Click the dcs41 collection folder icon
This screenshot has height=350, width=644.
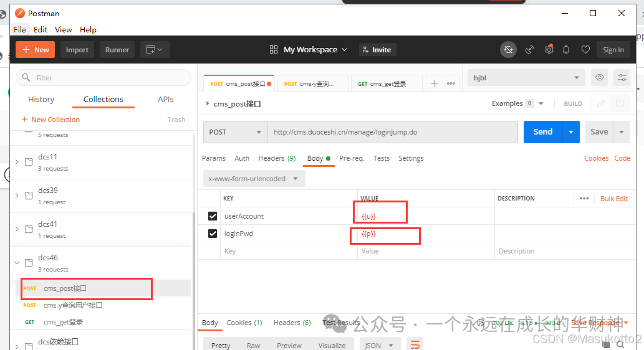29,229
